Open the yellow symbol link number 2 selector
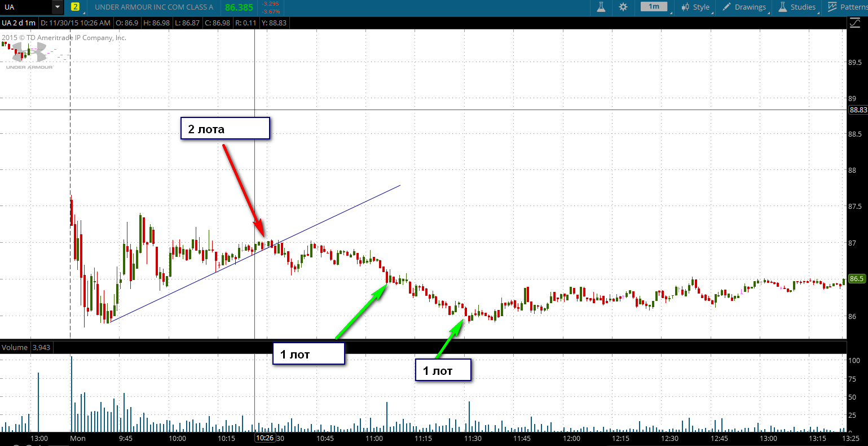The image size is (868, 446). (76, 7)
